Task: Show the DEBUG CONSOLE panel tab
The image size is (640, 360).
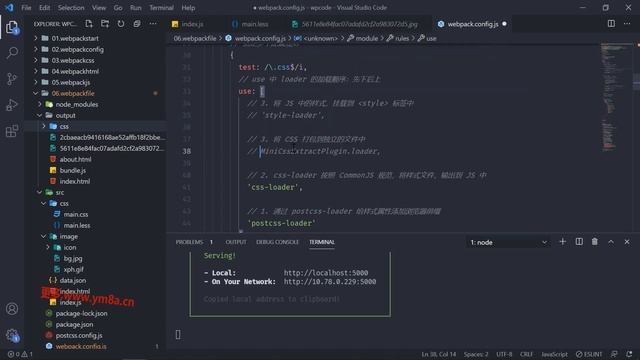Action: click(277, 242)
